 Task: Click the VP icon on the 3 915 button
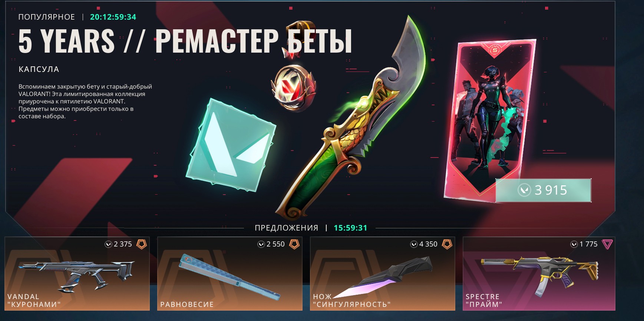point(524,191)
